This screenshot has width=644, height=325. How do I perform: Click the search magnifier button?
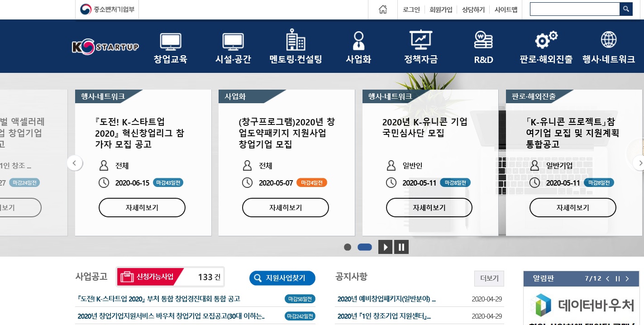(x=626, y=9)
